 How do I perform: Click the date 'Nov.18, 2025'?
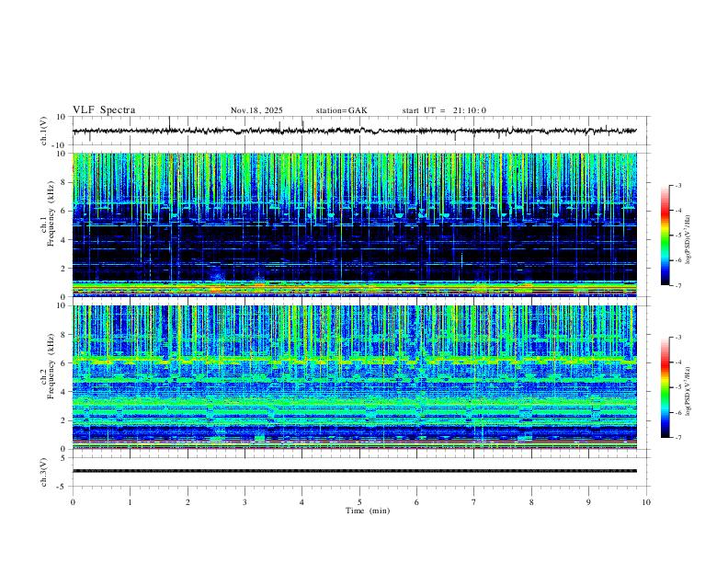pyautogui.click(x=256, y=110)
